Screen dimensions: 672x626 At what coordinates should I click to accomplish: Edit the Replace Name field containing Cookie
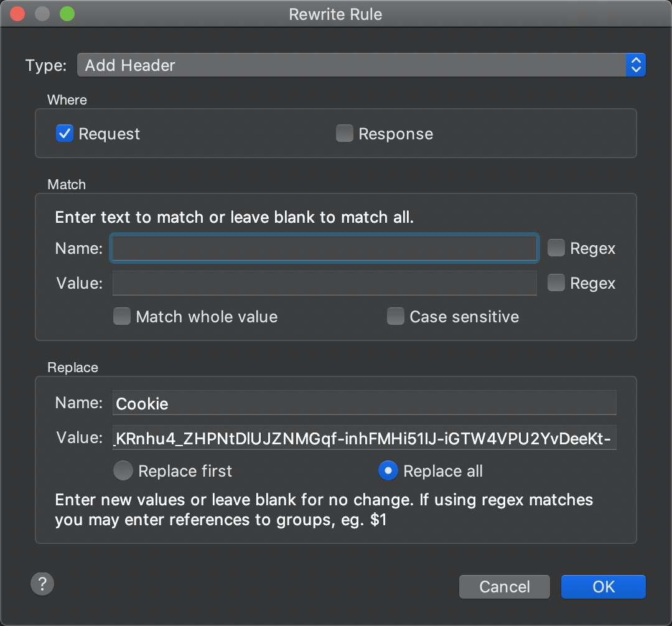[x=364, y=403]
